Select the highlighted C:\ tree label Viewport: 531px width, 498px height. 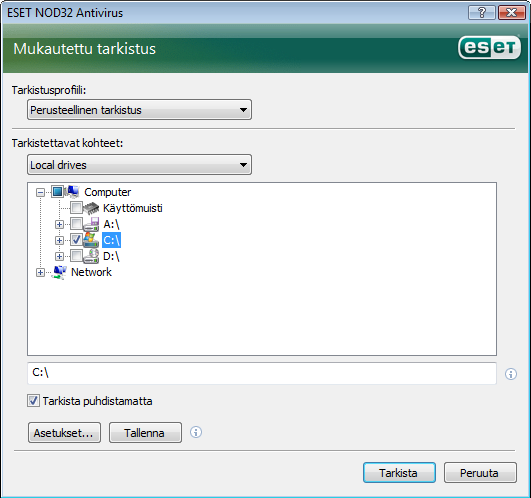(111, 240)
